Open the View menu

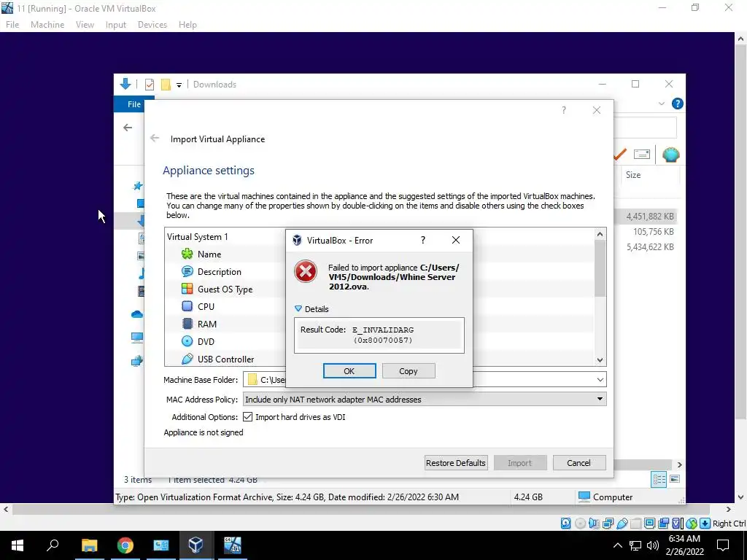click(85, 24)
